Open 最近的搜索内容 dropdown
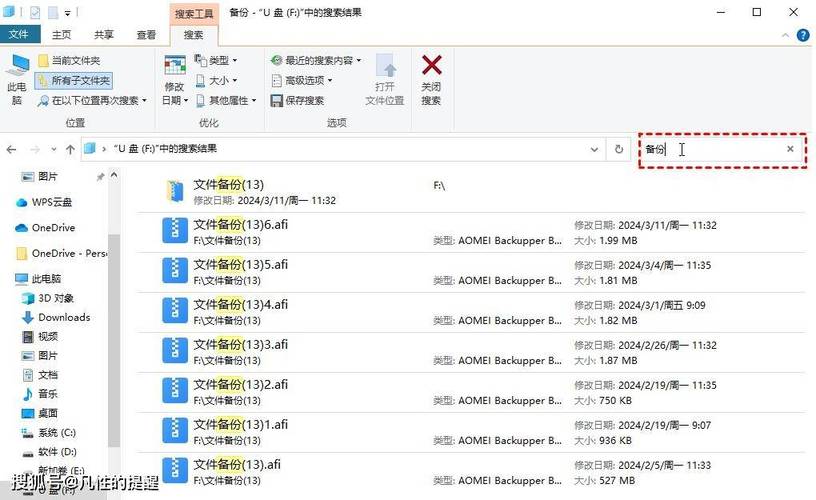Viewport: 816px width, 500px height. point(316,60)
